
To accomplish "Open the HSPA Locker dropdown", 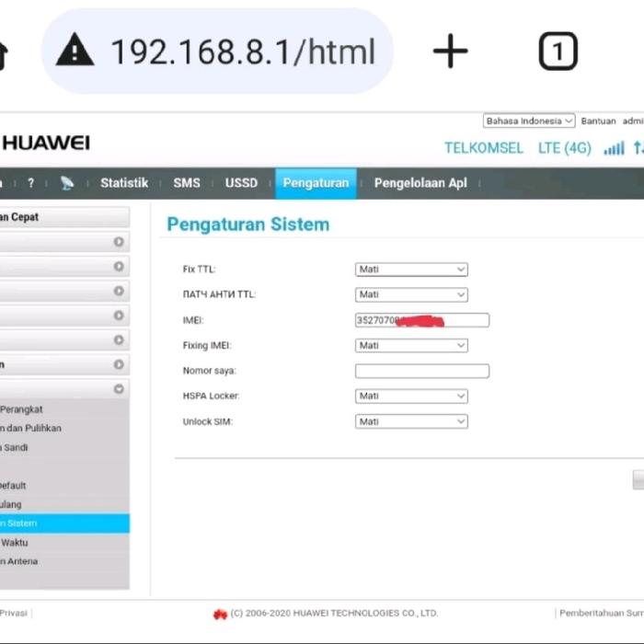I will click(411, 396).
